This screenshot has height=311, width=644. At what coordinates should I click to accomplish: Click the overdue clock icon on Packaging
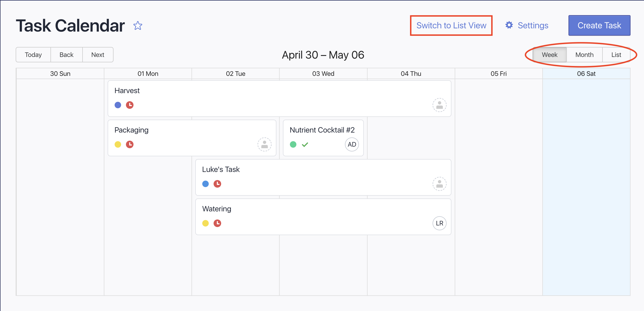130,144
